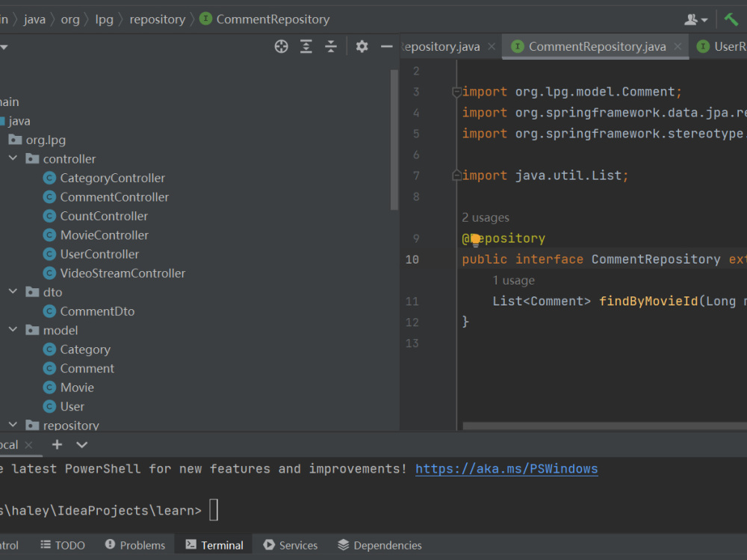Image resolution: width=747 pixels, height=560 pixels.
Task: Toggle the fold marker on line 3 imports
Action: [x=456, y=92]
